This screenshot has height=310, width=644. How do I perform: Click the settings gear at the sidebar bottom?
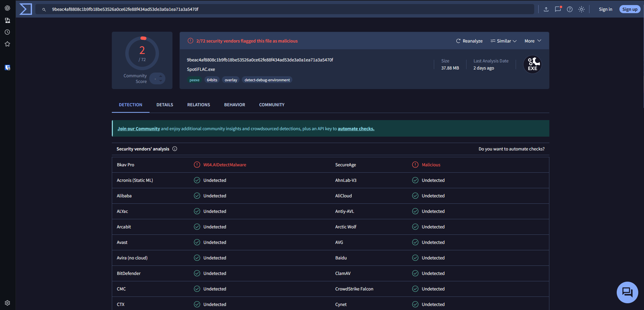click(x=7, y=303)
